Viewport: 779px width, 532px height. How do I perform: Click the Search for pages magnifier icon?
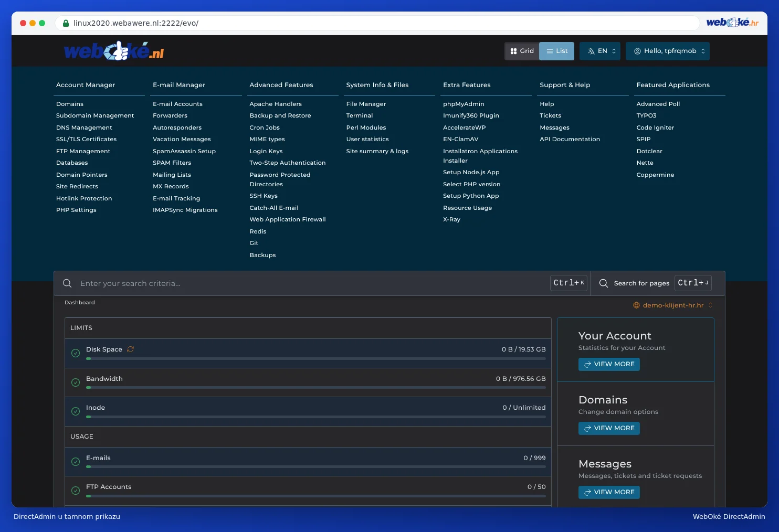(x=604, y=283)
